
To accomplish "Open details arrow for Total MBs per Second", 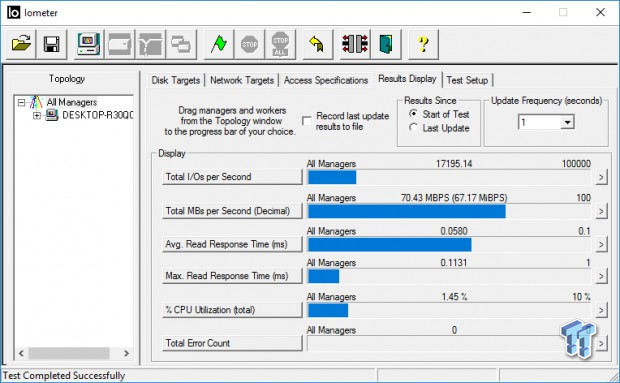I will tap(601, 211).
